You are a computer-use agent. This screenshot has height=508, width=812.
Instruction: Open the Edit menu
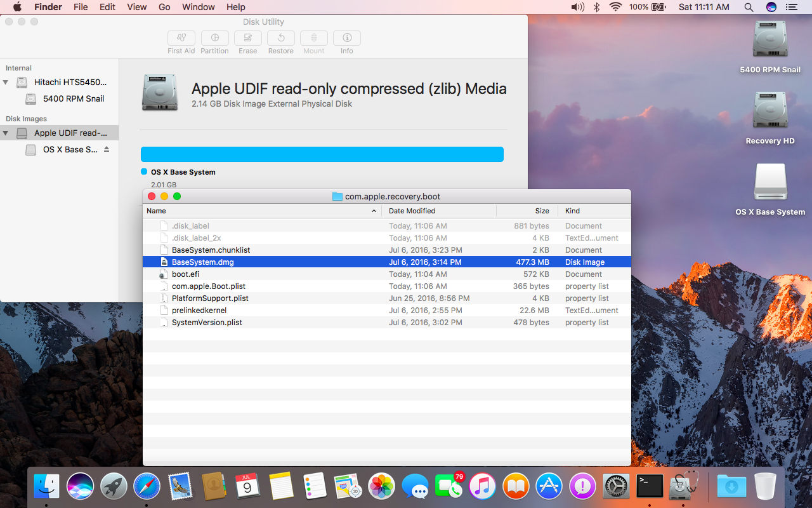point(108,7)
